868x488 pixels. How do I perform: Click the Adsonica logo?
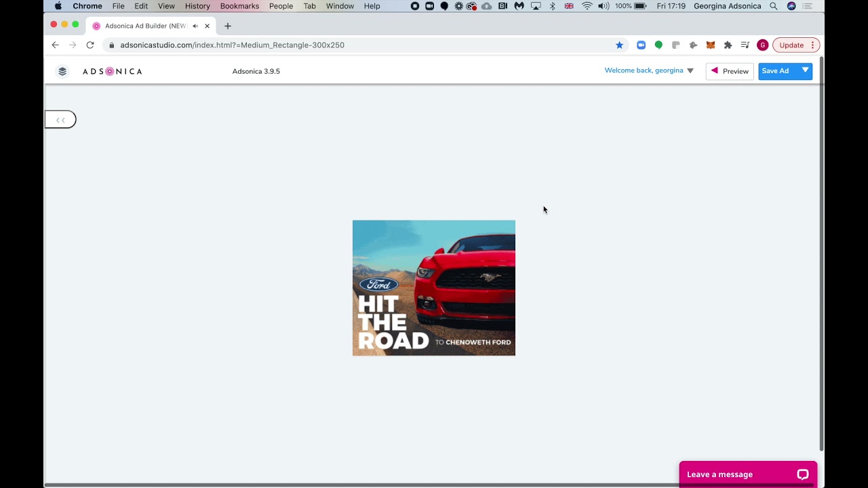[113, 71]
